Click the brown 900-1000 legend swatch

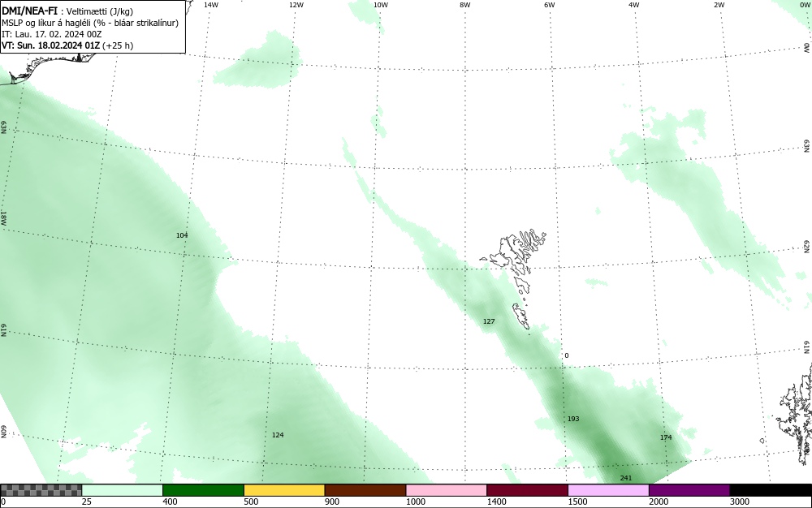tap(365, 490)
